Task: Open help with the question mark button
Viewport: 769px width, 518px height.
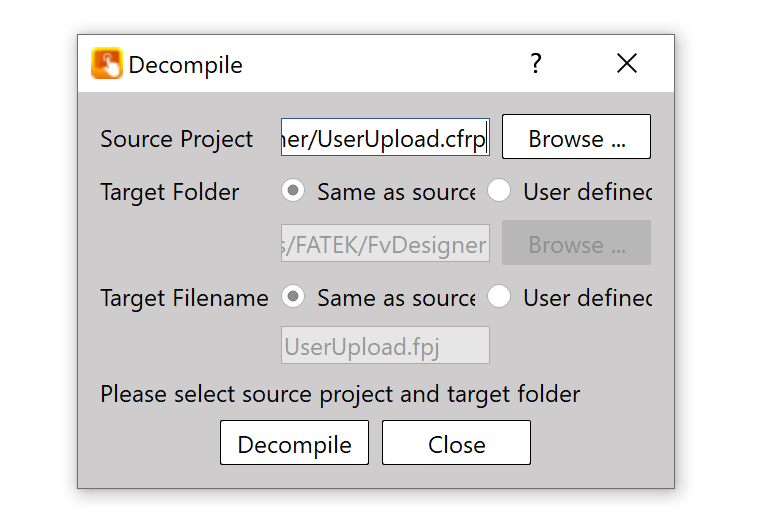Action: (x=536, y=64)
